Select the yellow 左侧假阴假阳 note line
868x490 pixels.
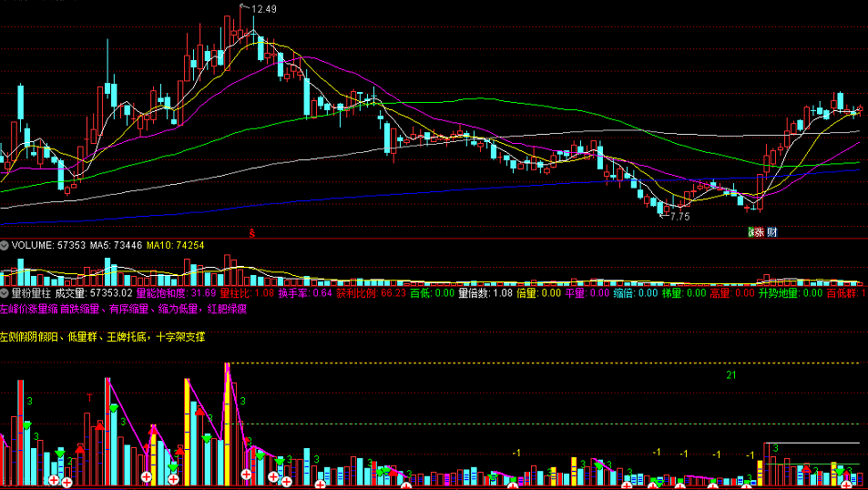102,336
